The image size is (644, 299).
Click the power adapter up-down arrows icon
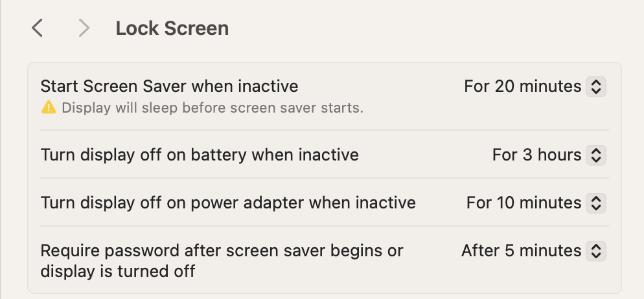coord(595,203)
